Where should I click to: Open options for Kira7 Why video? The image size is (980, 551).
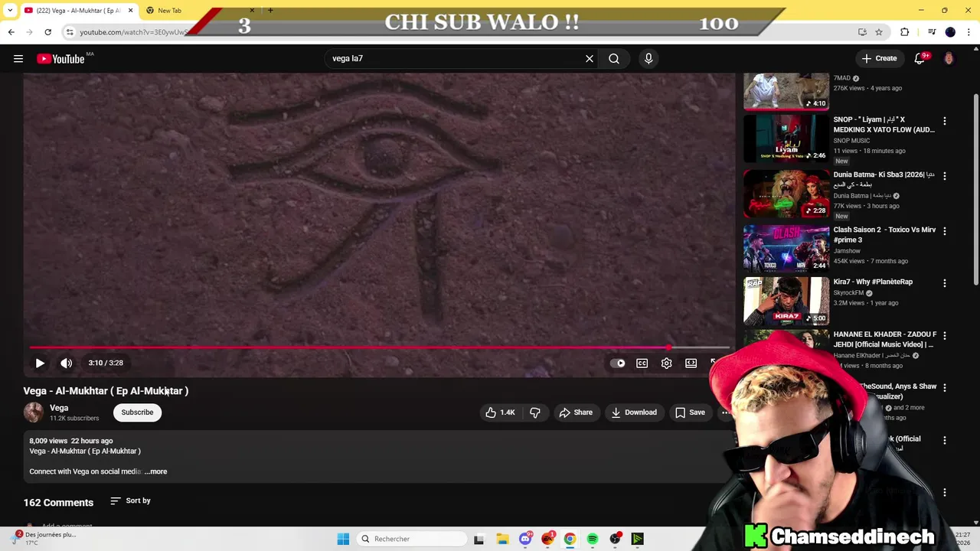click(945, 283)
